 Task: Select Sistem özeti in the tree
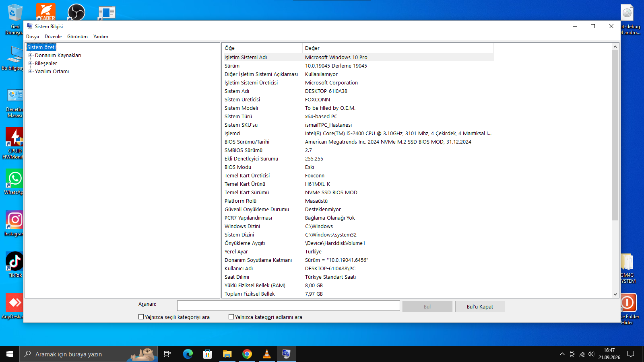click(x=41, y=47)
